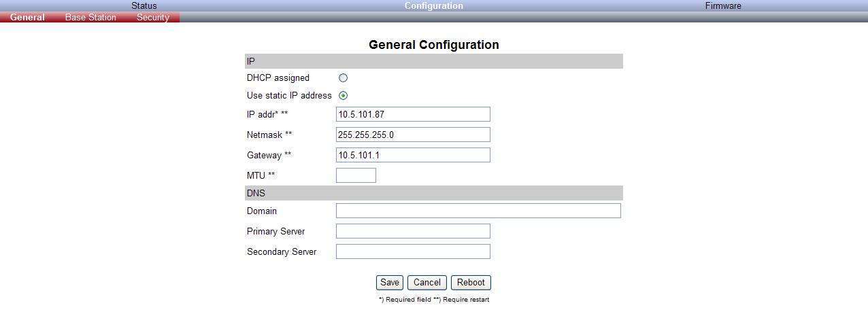Focus the Primary Server field
The image size is (868, 316).
coord(413,231)
